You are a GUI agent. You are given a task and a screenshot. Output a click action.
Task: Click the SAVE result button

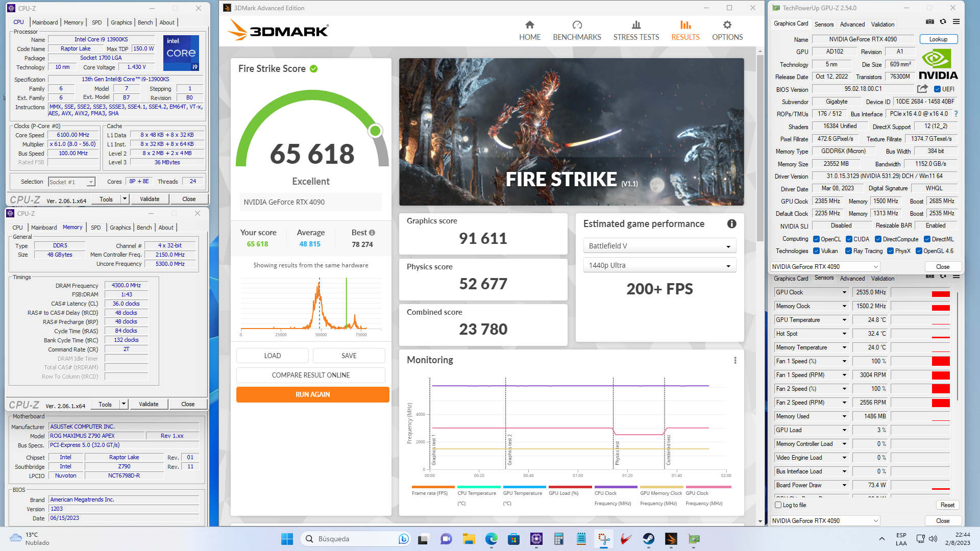click(349, 356)
